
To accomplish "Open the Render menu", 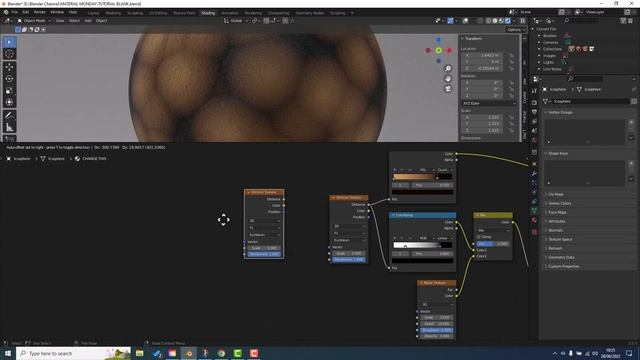I will tap(40, 12).
